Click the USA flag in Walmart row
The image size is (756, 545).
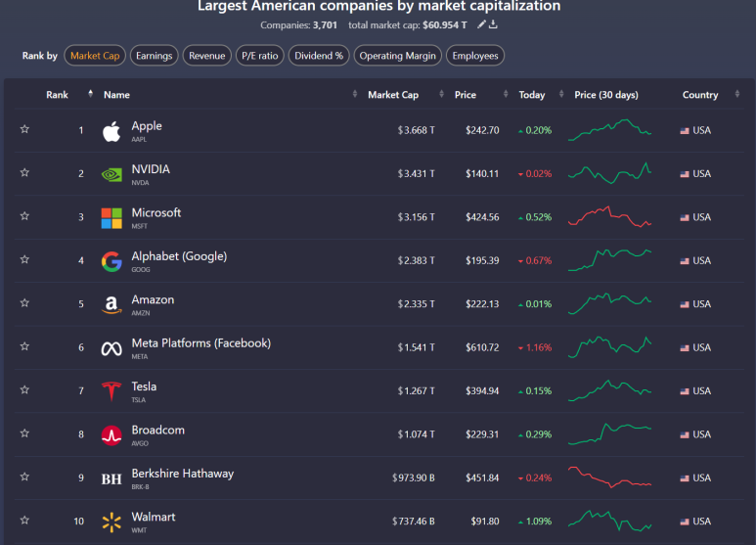[x=685, y=522]
